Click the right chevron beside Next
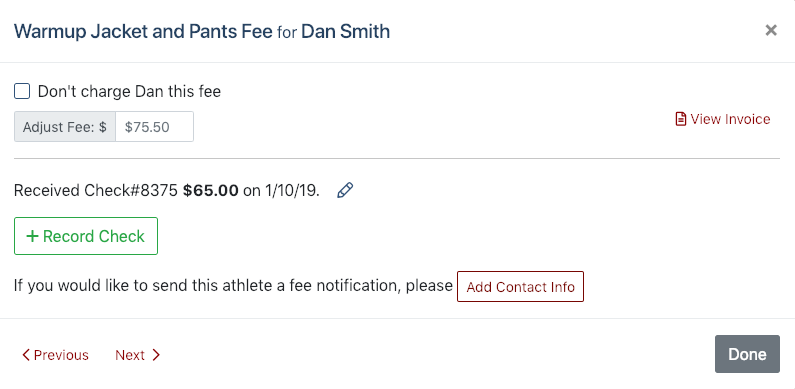Image resolution: width=795 pixels, height=389 pixels. [x=156, y=355]
